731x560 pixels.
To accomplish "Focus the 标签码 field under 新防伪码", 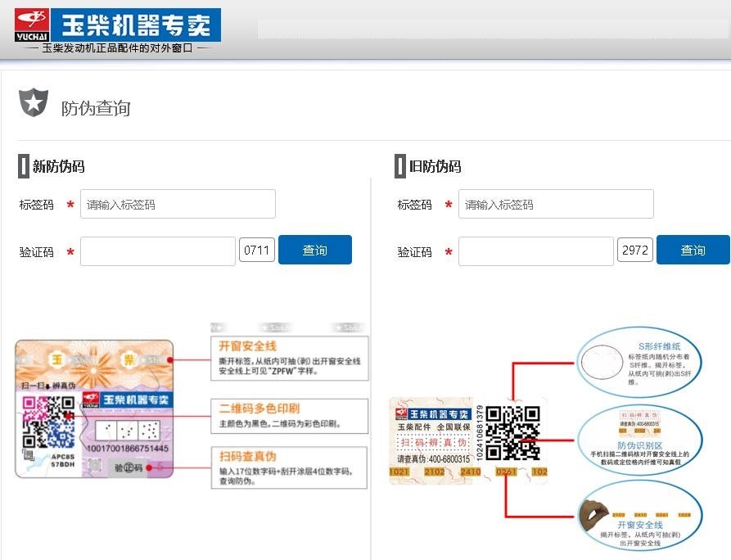I will (x=178, y=205).
